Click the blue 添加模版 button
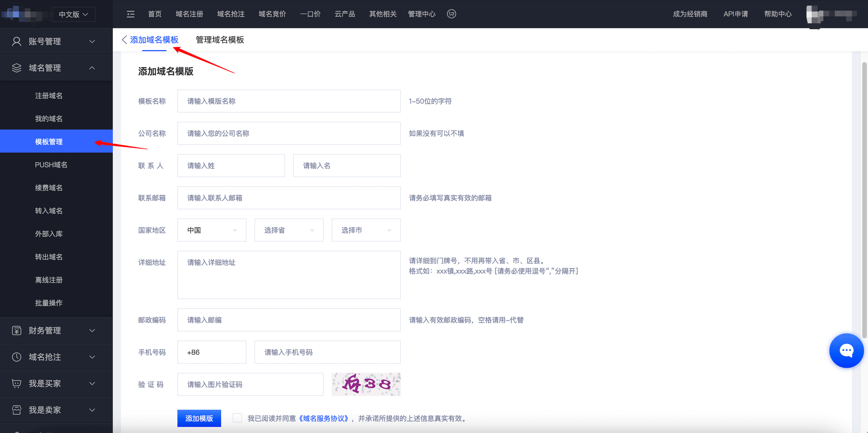This screenshot has height=433, width=868. tap(199, 418)
